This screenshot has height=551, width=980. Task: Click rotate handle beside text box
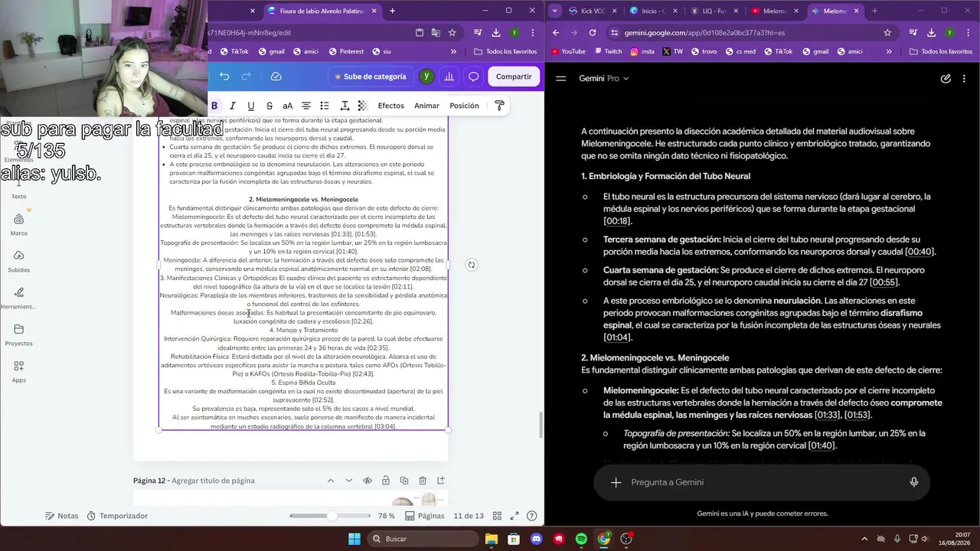point(472,265)
